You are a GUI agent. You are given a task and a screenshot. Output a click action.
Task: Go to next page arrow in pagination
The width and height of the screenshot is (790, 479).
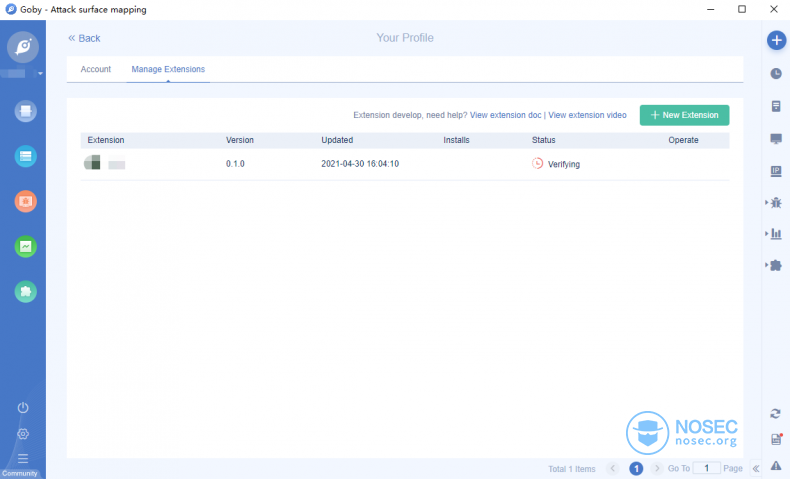[x=656, y=468]
